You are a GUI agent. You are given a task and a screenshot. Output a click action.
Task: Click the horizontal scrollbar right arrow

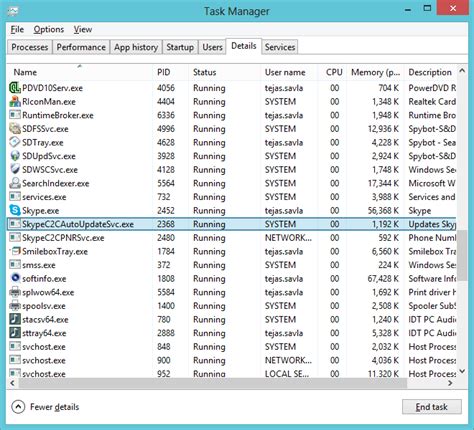coord(450,383)
